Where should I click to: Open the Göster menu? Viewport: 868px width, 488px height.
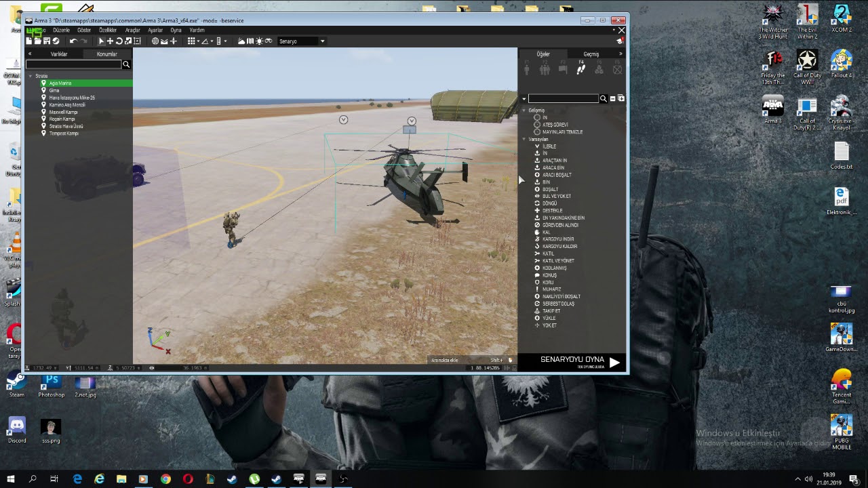tap(84, 30)
